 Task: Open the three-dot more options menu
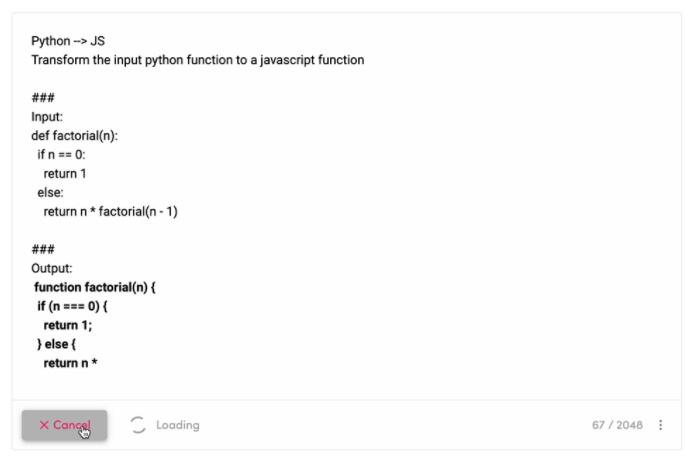click(x=660, y=425)
